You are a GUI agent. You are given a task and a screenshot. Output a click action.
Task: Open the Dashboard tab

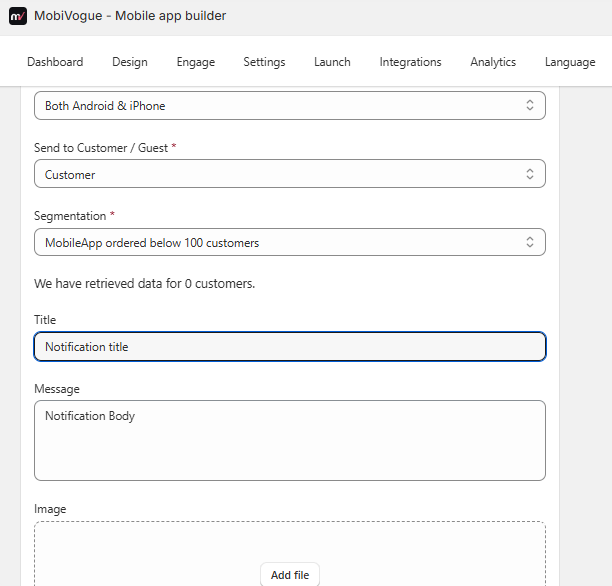(x=55, y=62)
